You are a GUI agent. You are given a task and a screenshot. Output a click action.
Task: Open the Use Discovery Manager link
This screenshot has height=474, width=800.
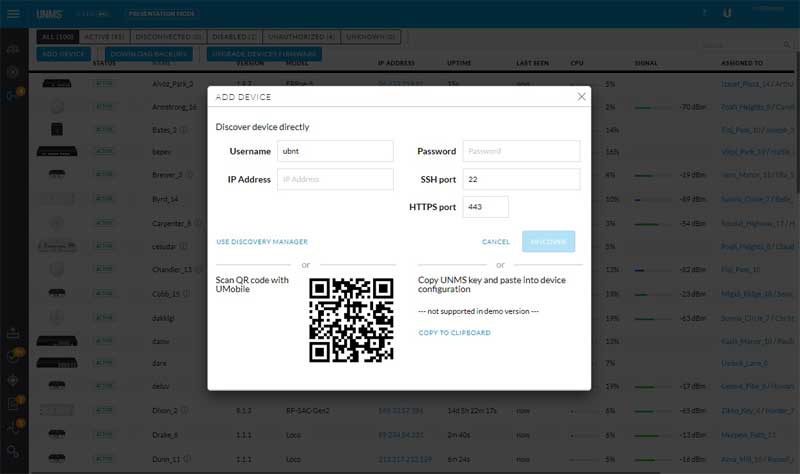coord(262,242)
